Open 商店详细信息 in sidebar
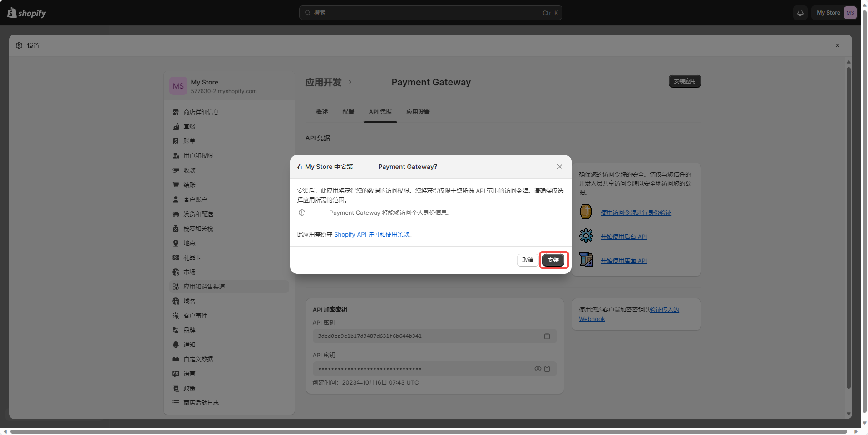868x435 pixels. coord(229,112)
